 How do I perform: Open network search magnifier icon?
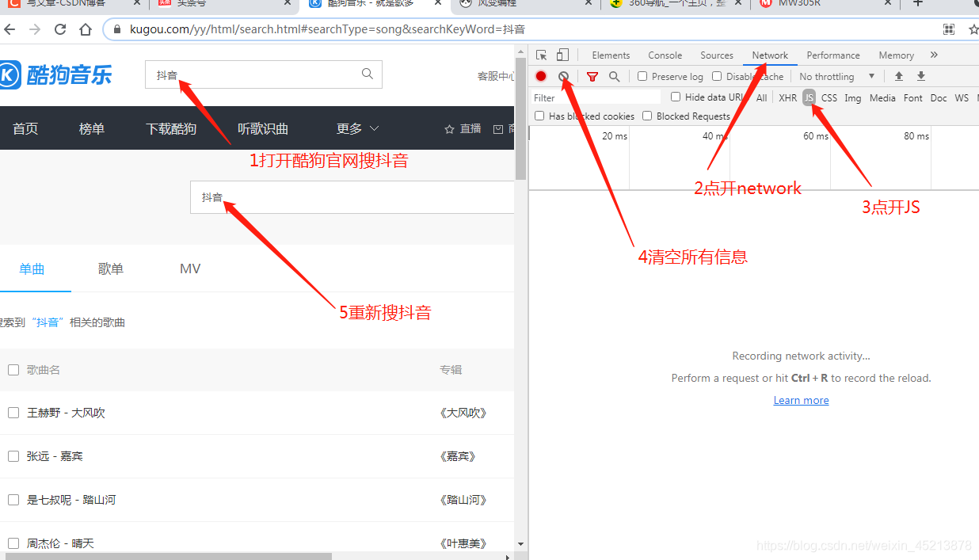[x=614, y=76]
